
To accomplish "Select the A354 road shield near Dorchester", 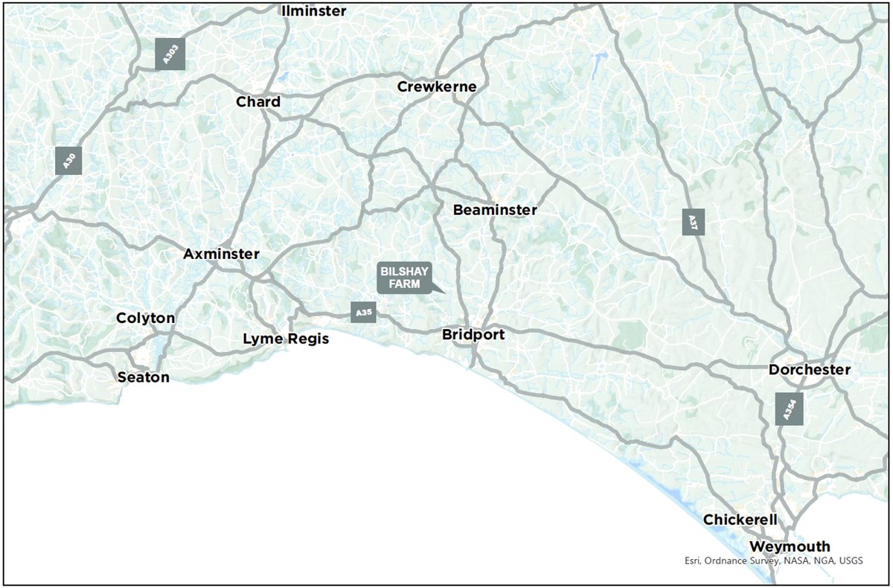I will pos(791,408).
